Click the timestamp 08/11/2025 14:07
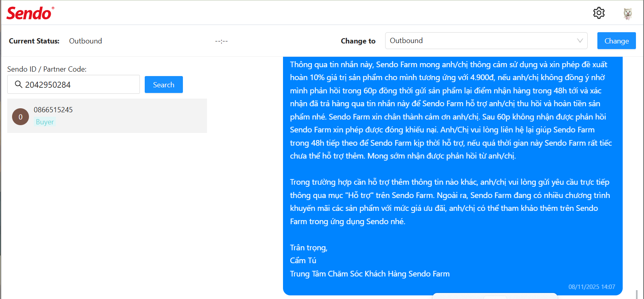Screen dimensions: 644x299 click(x=592, y=287)
